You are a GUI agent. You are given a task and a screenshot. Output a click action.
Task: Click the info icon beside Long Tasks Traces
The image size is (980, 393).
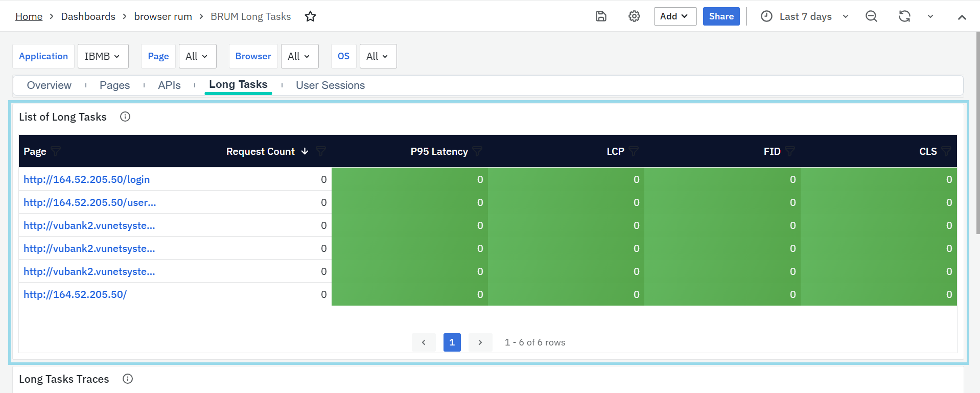pyautogui.click(x=128, y=379)
